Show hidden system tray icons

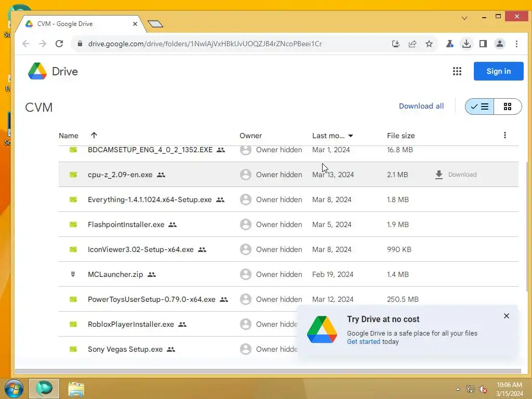pyautogui.click(x=458, y=389)
